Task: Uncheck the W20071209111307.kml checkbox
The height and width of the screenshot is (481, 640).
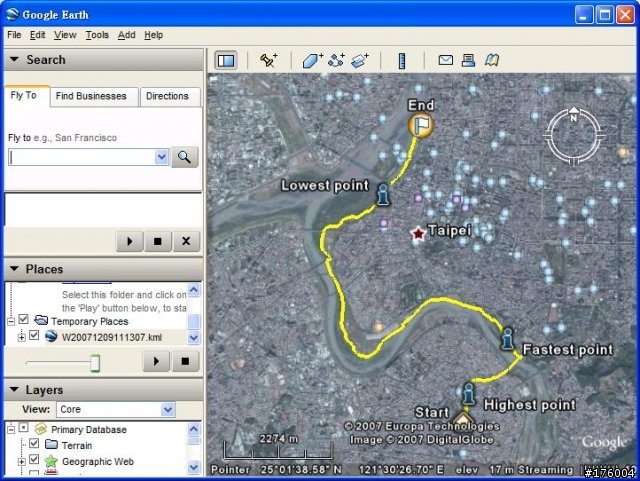Action: pos(34,336)
